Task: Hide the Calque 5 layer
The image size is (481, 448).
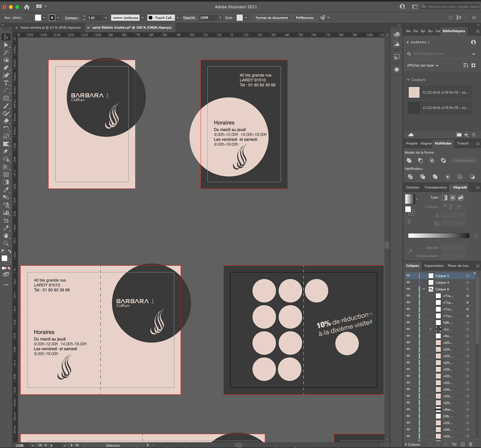Action: point(408,276)
